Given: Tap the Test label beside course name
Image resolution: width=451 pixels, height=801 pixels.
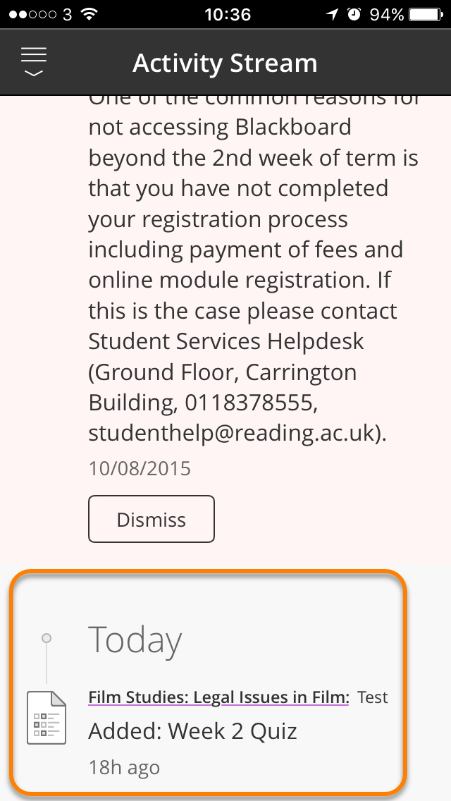Looking at the screenshot, I should click(x=372, y=697).
